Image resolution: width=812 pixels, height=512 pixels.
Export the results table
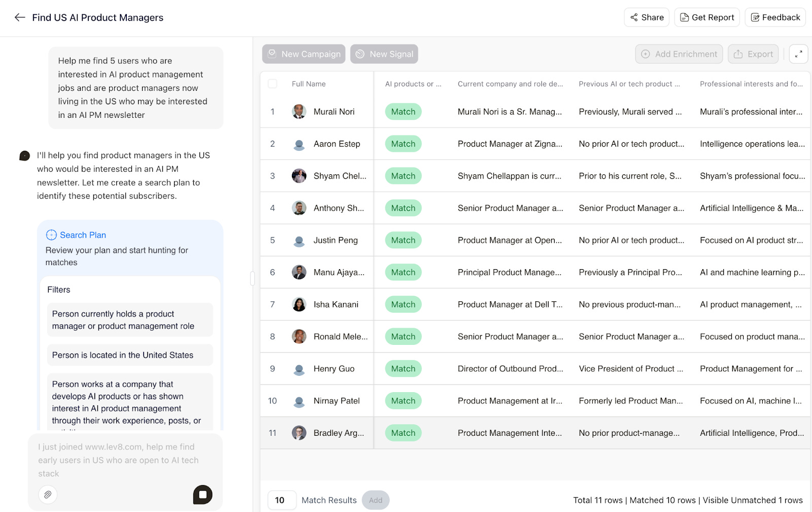(x=753, y=54)
